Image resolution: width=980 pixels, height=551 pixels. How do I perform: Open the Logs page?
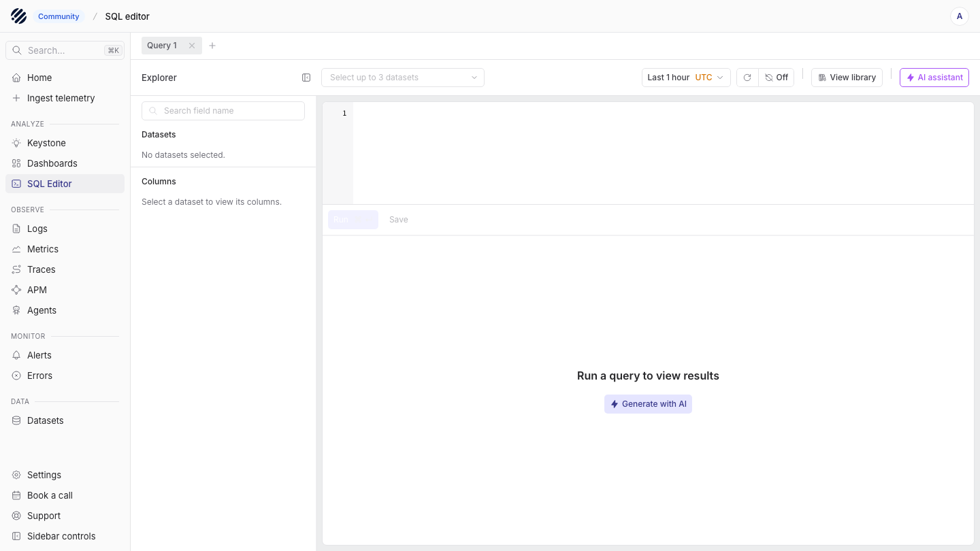[65, 229]
